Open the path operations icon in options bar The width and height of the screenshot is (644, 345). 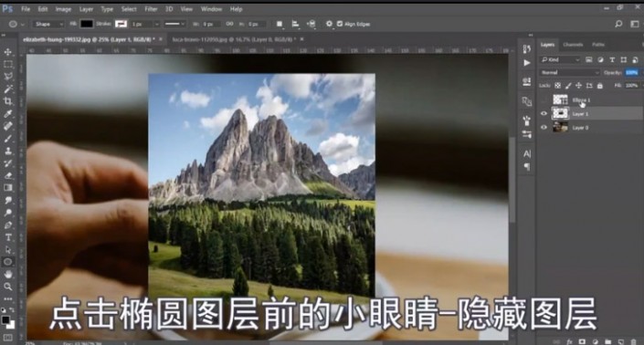click(x=280, y=24)
